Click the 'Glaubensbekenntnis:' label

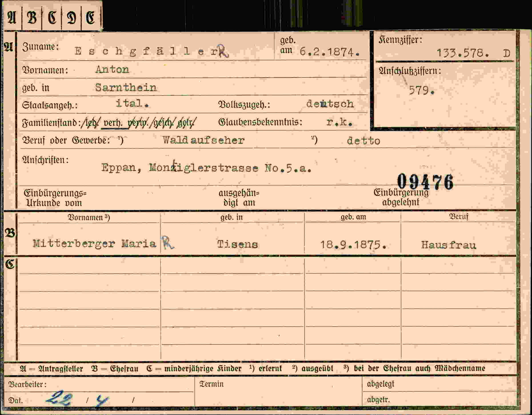pos(260,122)
